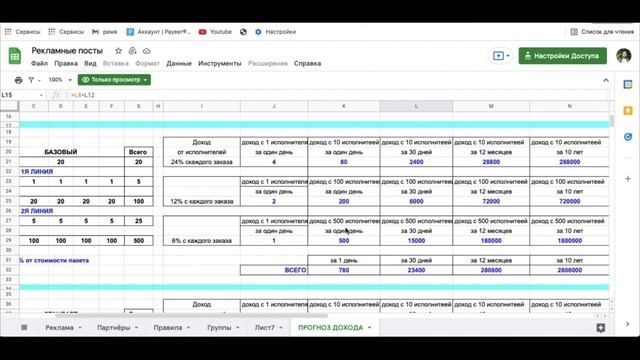Select the cell with value 780
The width and height of the screenshot is (640, 360).
(x=344, y=270)
